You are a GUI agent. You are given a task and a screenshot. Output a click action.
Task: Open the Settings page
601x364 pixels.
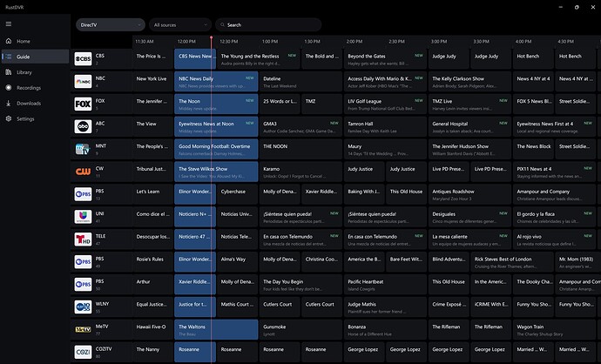35,118
